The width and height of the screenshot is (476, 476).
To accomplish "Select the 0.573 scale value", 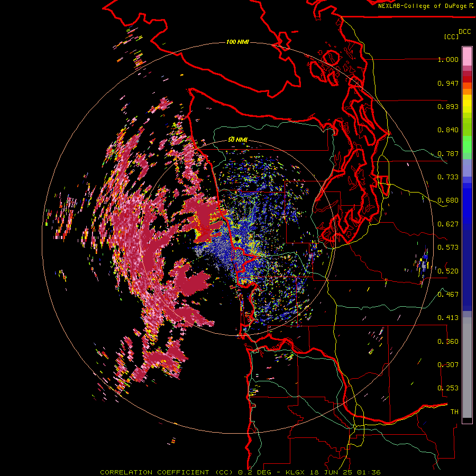I will coord(448,248).
